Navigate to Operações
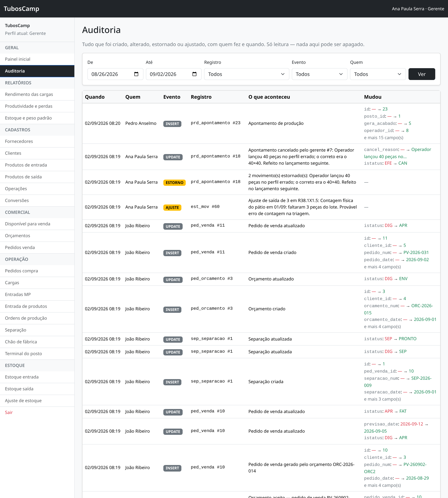 (x=37, y=189)
